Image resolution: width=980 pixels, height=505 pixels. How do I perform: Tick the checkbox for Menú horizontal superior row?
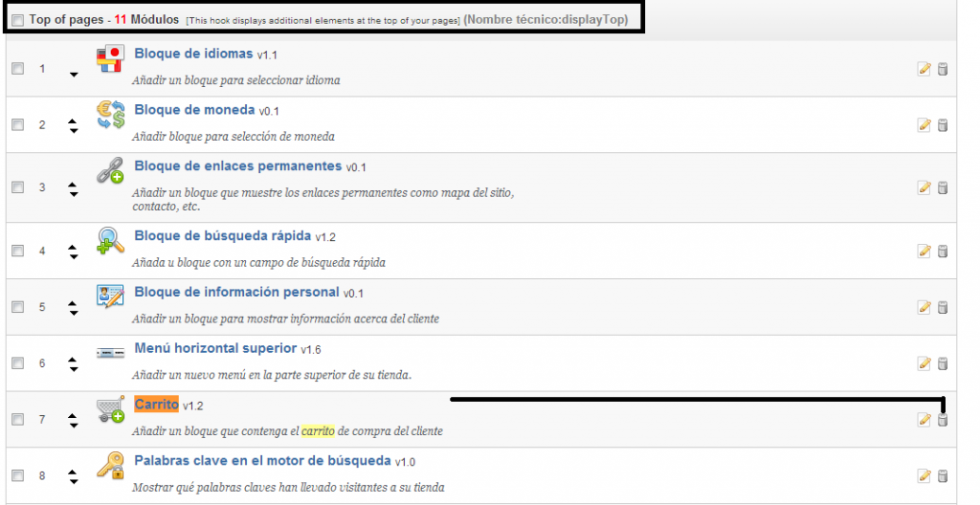pos(18,363)
